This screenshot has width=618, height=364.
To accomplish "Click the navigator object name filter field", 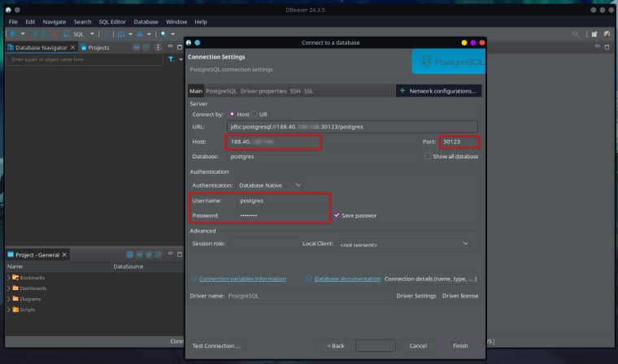I will coord(85,59).
